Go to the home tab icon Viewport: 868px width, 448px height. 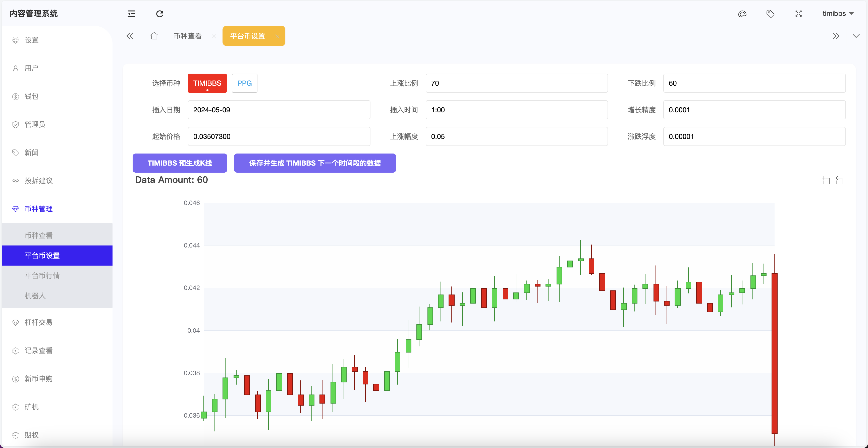point(154,36)
